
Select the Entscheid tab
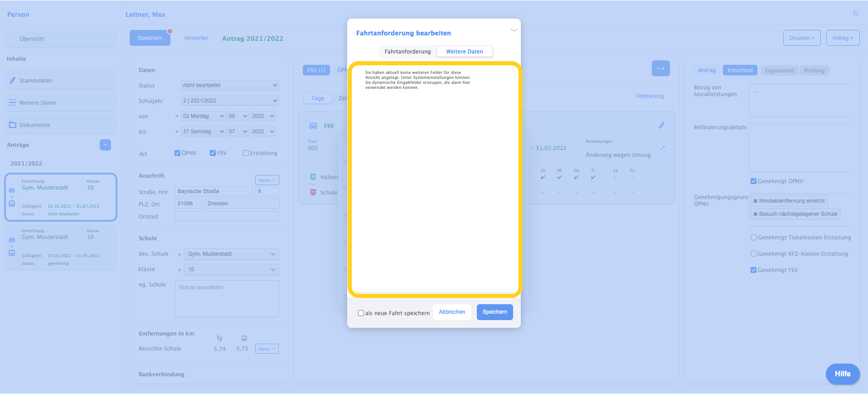(740, 70)
